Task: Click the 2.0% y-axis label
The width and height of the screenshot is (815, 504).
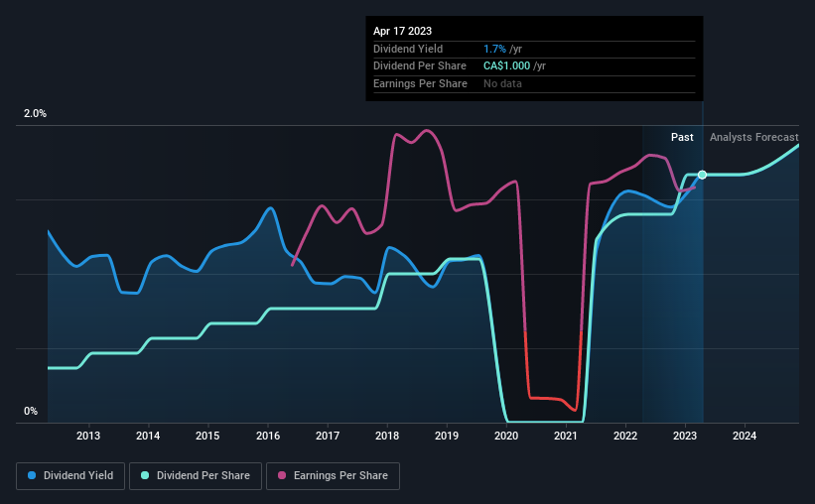Action: click(35, 113)
